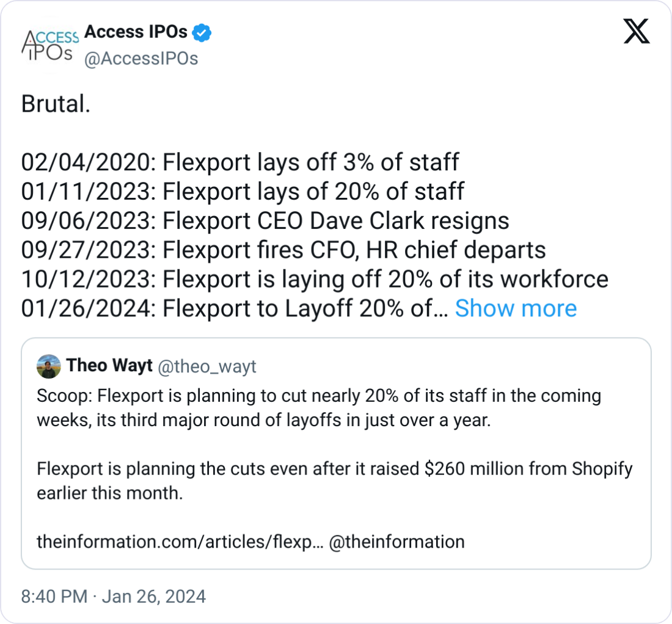
Task: Click the @theinformation mention
Action: click(396, 541)
